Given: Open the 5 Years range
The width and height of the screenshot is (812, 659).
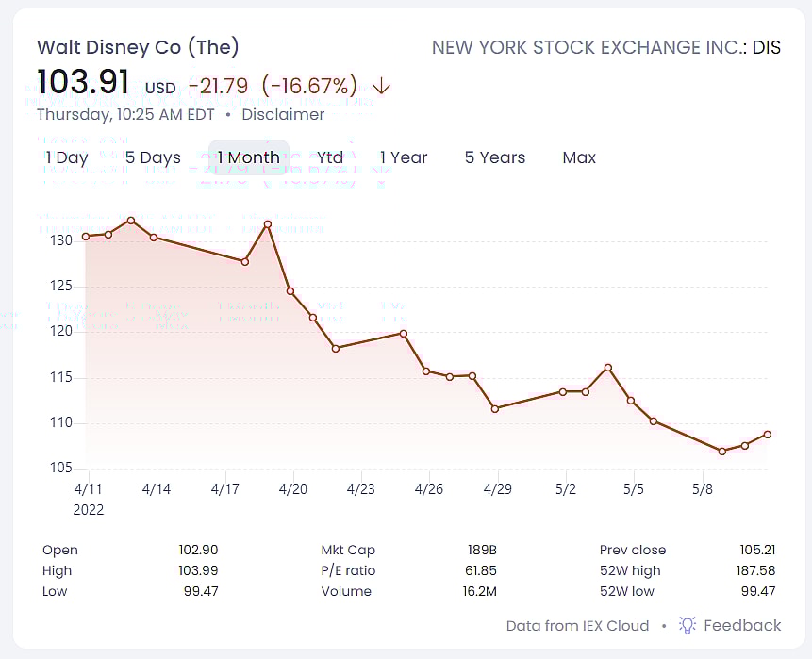Looking at the screenshot, I should pyautogui.click(x=495, y=157).
